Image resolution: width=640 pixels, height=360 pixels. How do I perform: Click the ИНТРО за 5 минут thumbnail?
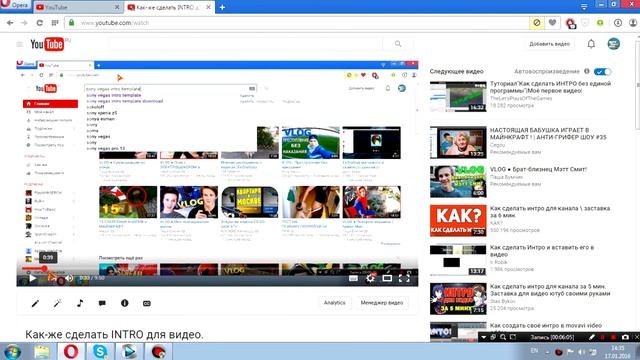pyautogui.click(x=458, y=299)
